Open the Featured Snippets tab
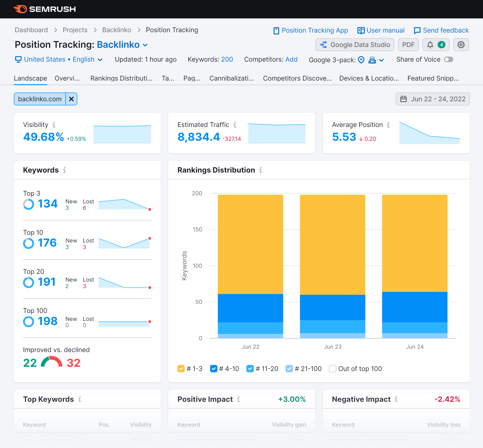Screen dimensions: 483x448 [433, 78]
